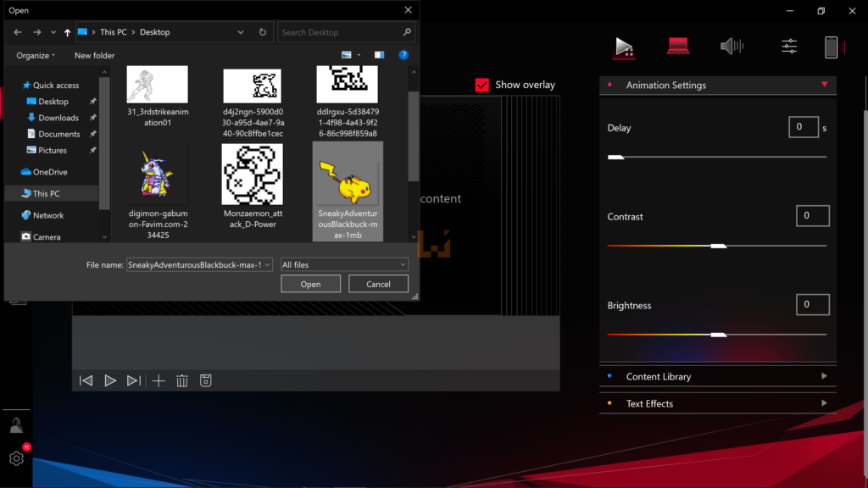868x488 pixels.
Task: Select the SneakyAdventurousBlackbuck Pikachu file
Action: pyautogui.click(x=348, y=191)
